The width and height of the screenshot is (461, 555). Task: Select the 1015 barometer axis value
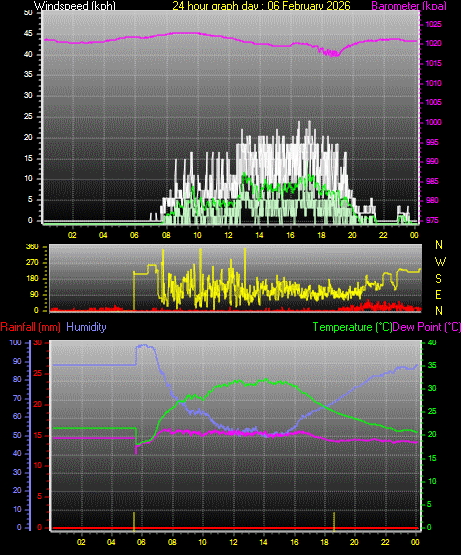pyautogui.click(x=433, y=63)
